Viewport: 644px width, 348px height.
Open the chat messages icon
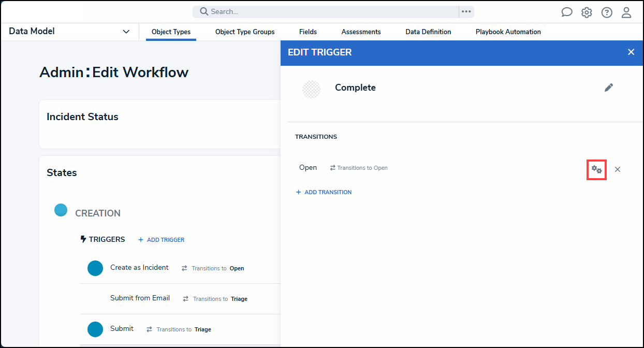(567, 12)
